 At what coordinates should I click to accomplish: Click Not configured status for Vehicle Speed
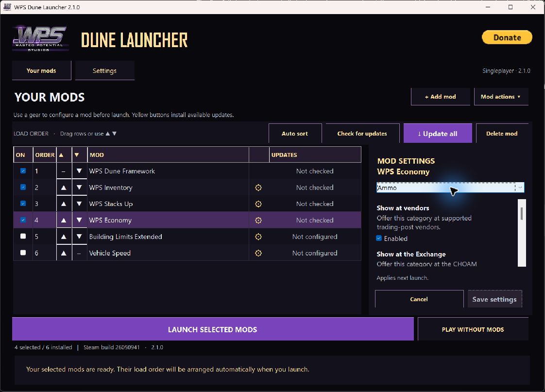[x=315, y=253]
